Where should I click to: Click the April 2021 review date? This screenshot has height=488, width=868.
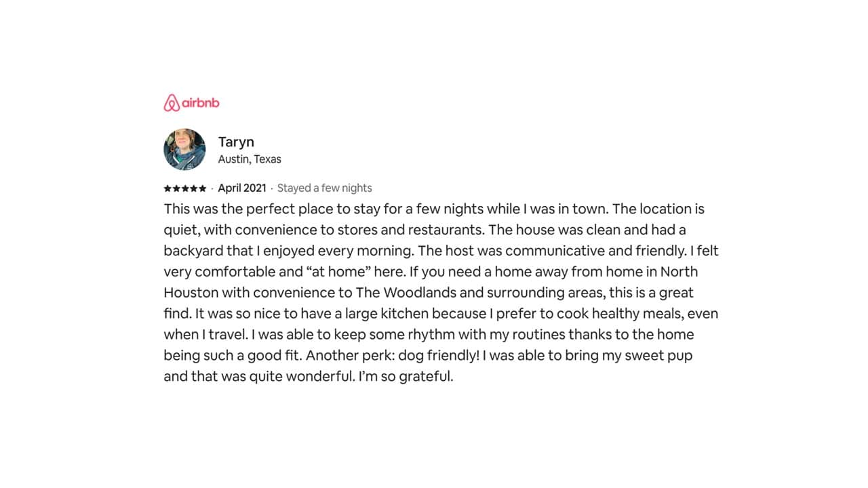[242, 188]
